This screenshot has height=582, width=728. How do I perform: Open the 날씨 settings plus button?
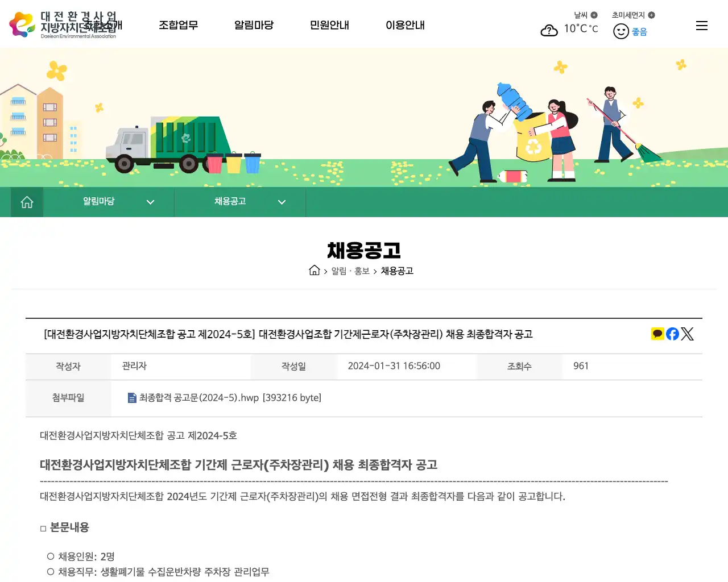point(595,15)
